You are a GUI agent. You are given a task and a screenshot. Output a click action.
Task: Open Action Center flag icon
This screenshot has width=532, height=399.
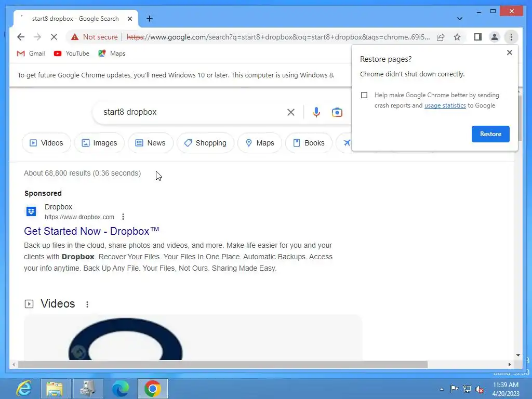(454, 389)
